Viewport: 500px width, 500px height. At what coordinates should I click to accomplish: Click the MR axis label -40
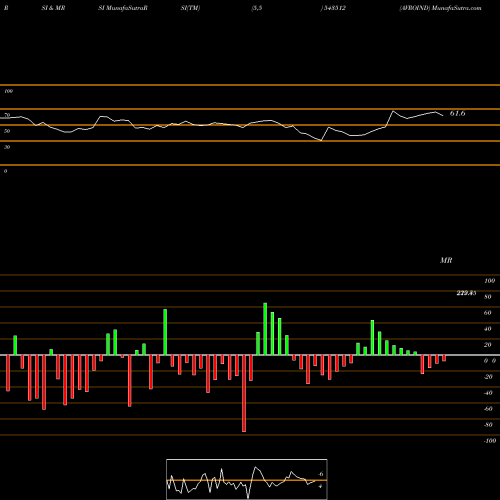point(488,393)
